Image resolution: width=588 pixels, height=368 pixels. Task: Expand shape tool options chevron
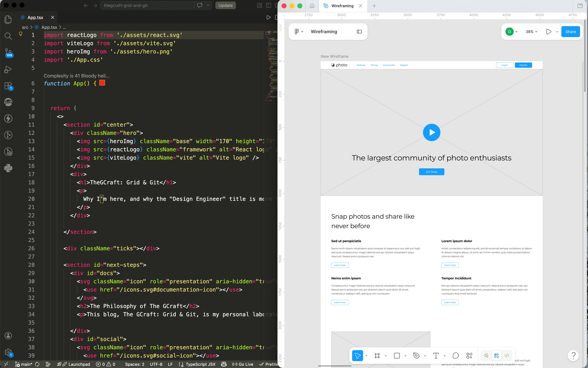click(x=405, y=356)
